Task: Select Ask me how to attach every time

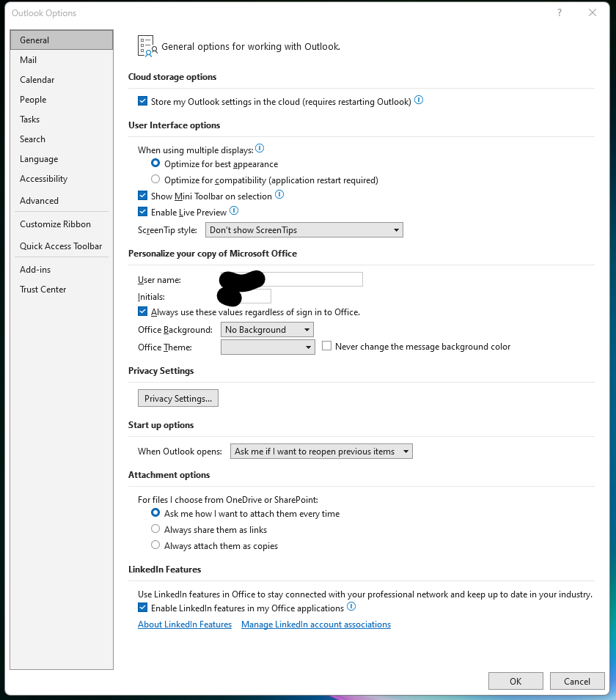Action: [x=155, y=513]
